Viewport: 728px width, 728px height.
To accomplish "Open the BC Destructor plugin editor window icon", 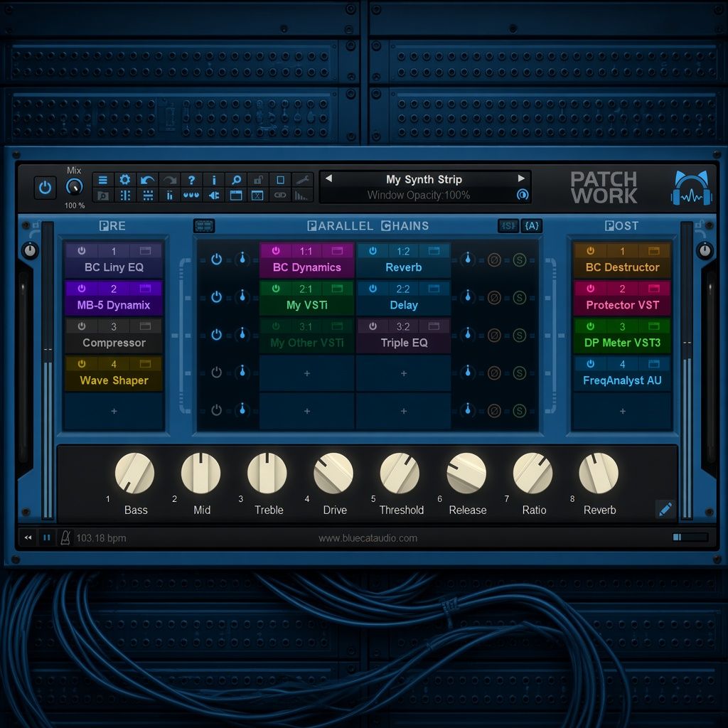I will tap(654, 251).
